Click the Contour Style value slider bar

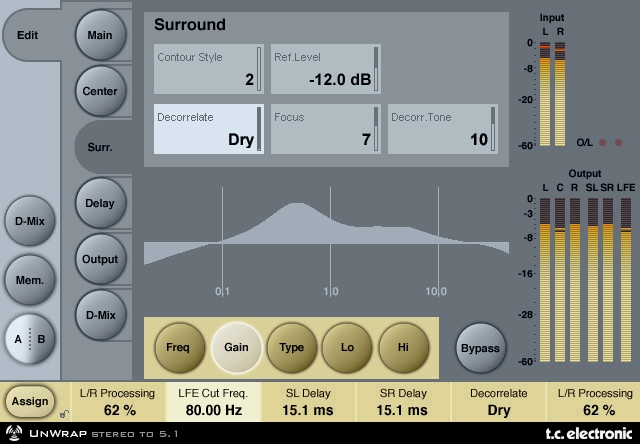[x=259, y=69]
